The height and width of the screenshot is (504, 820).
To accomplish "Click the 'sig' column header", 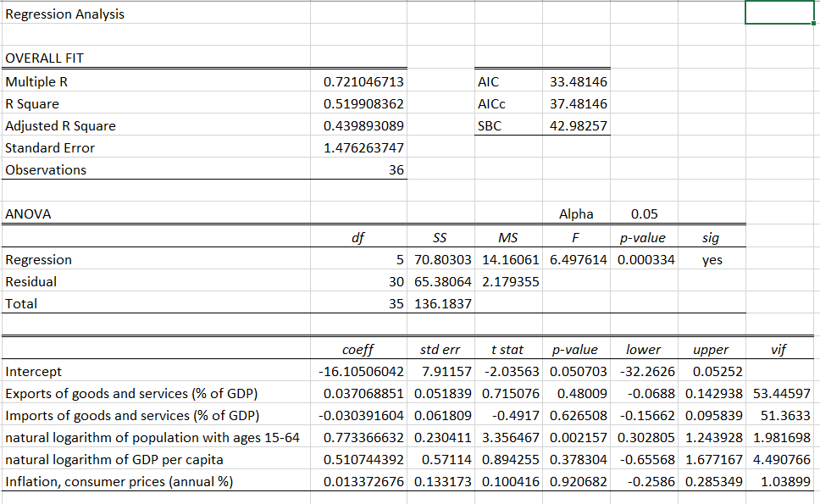I will (711, 238).
